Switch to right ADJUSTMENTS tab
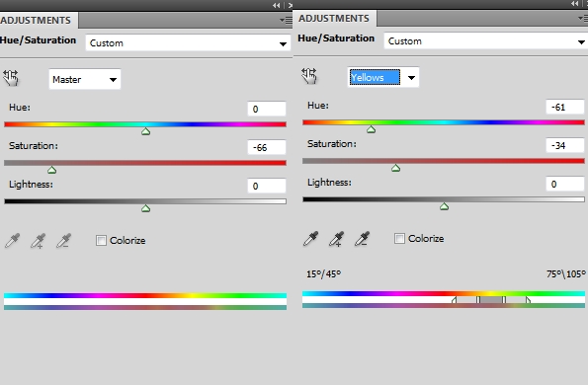The image size is (588, 385). pos(334,19)
